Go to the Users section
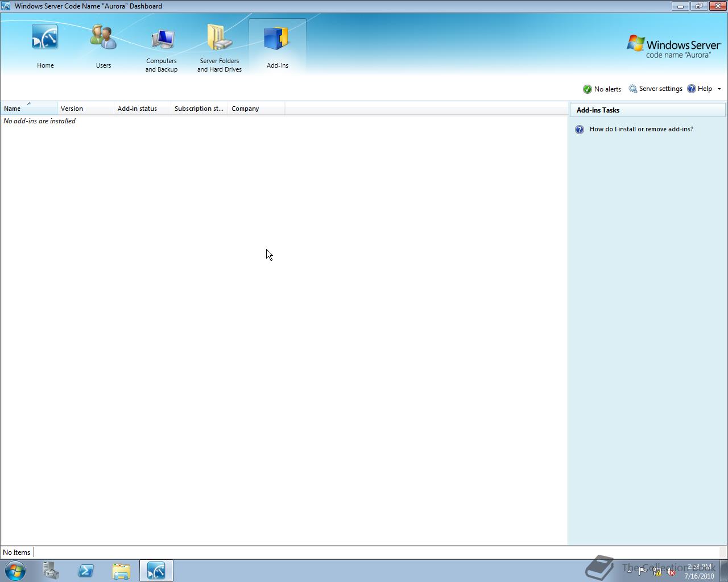The height and width of the screenshot is (582, 728). pos(103,47)
